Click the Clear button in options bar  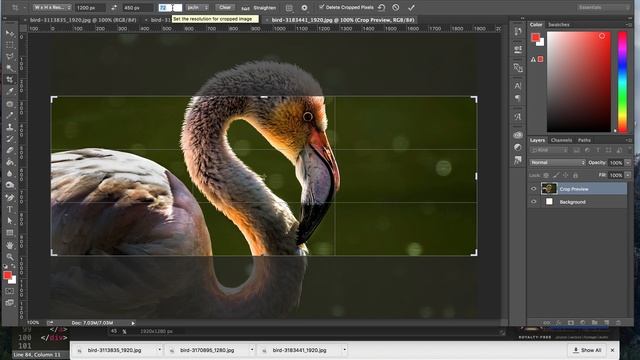click(225, 7)
